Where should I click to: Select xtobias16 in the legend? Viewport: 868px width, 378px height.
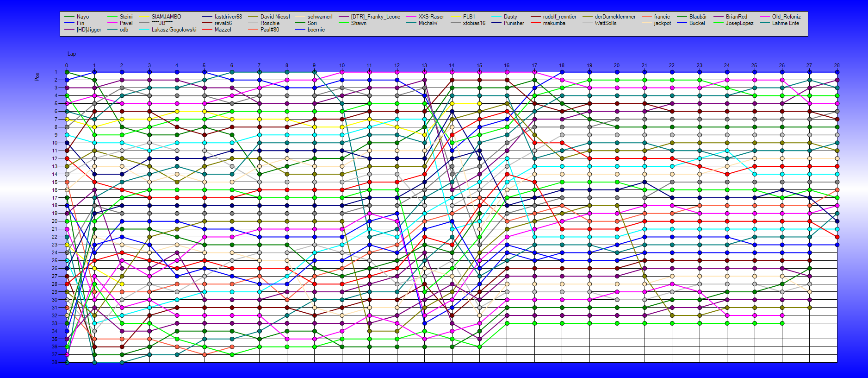click(474, 23)
